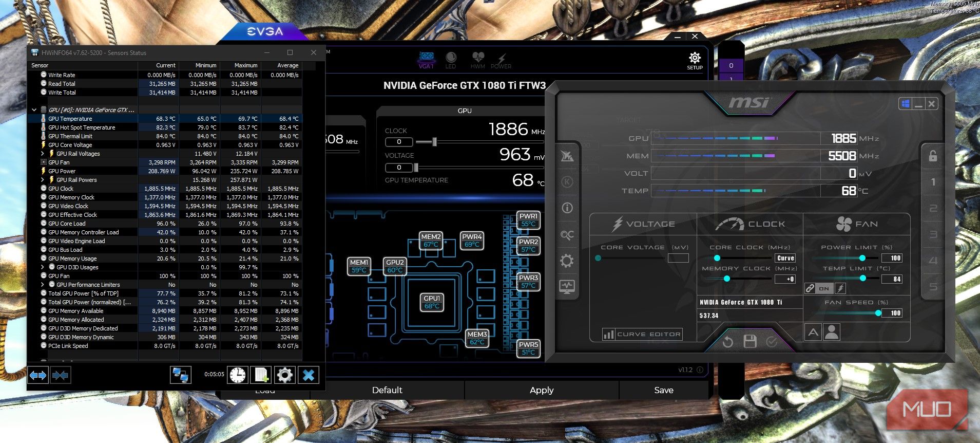
Task: Switch to the HWM tab in EVGA Precision
Action: (477, 60)
